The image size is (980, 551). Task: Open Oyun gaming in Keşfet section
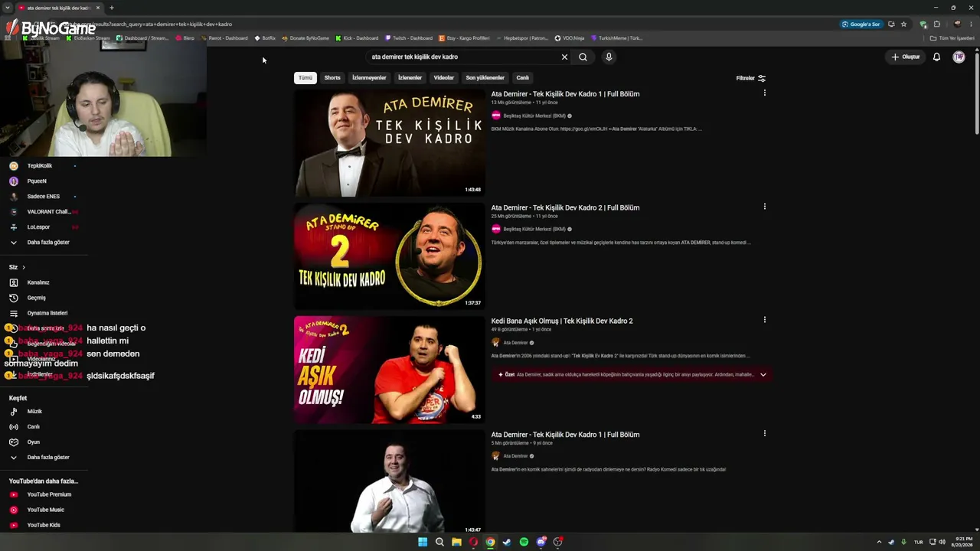coord(33,442)
